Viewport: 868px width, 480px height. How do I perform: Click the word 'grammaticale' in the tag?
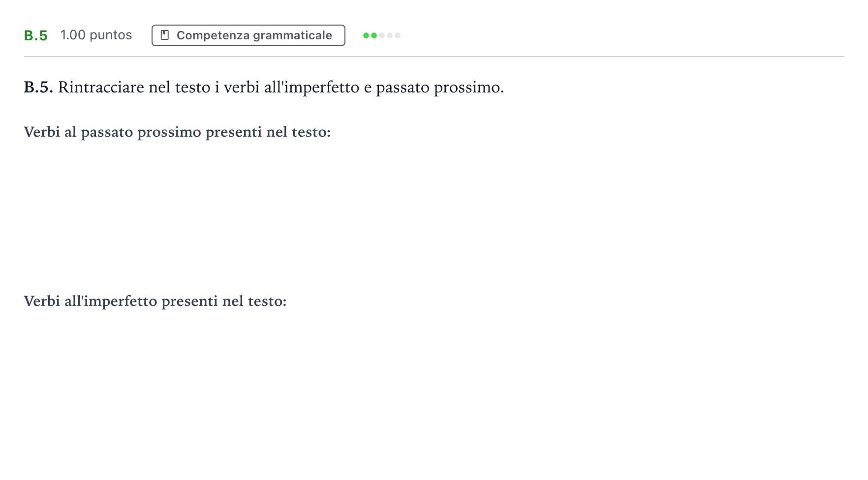292,35
